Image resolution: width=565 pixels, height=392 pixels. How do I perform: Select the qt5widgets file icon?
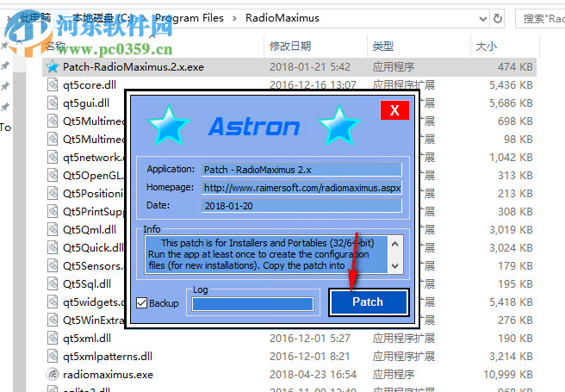pyautogui.click(x=53, y=302)
